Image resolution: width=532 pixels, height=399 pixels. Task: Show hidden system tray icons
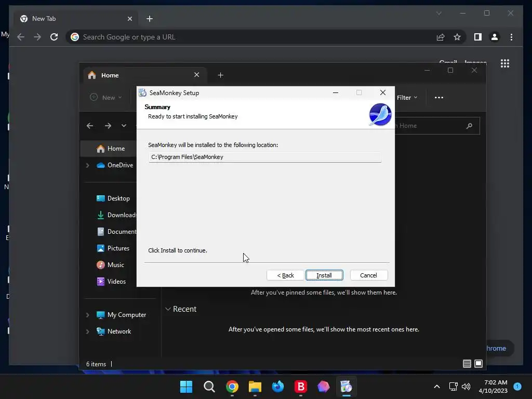[x=436, y=387]
